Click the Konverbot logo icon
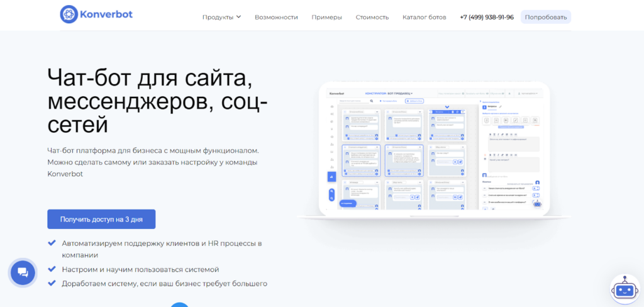This screenshot has width=644, height=307. [69, 14]
